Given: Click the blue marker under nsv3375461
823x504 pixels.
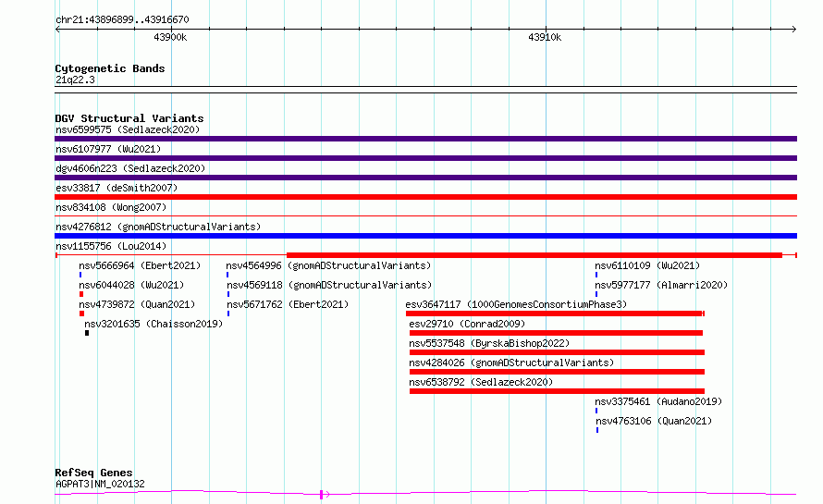Looking at the screenshot, I should pyautogui.click(x=596, y=411).
